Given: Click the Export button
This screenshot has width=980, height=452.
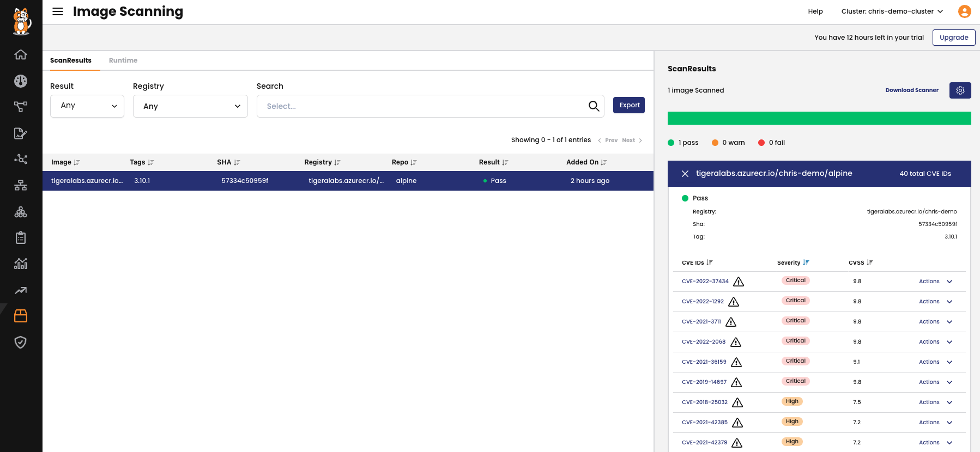Looking at the screenshot, I should [x=629, y=105].
